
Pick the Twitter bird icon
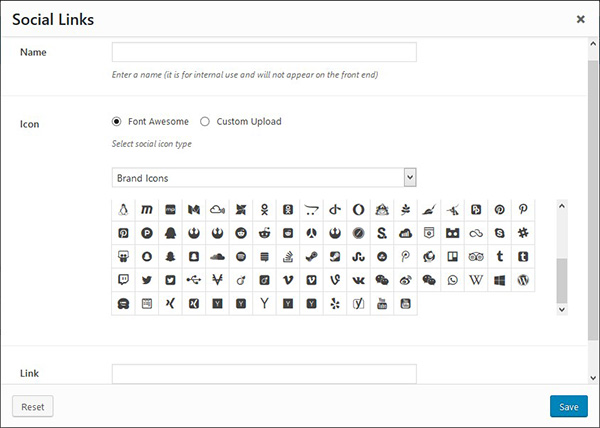pyautogui.click(x=147, y=280)
